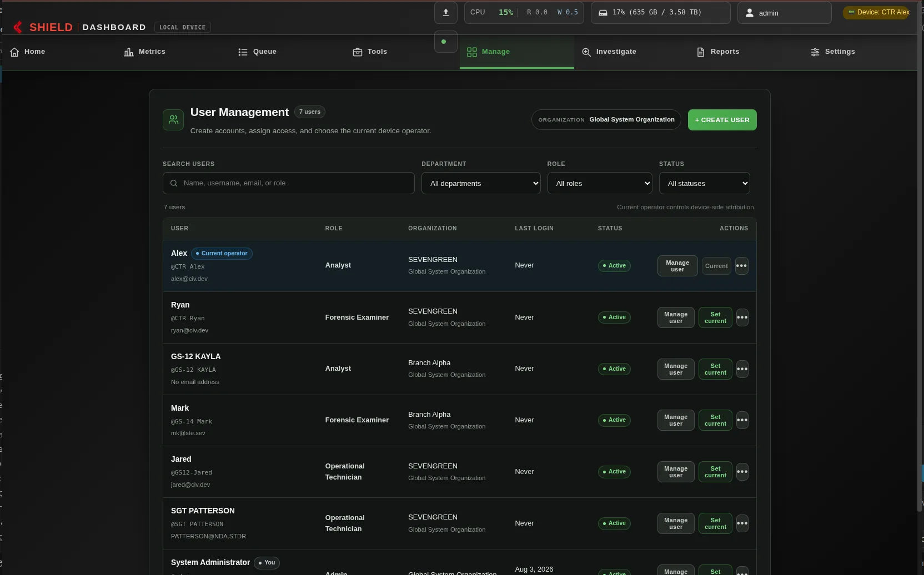This screenshot has width=924, height=575.
Task: Click the ROLE column header
Action: [334, 229]
